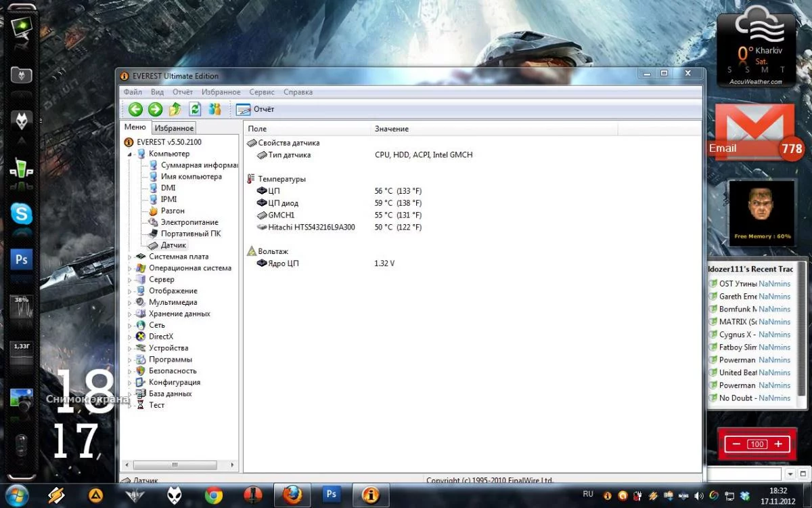Click the green Forward arrow in toolbar
Image resolution: width=812 pixels, height=508 pixels.
coord(155,109)
